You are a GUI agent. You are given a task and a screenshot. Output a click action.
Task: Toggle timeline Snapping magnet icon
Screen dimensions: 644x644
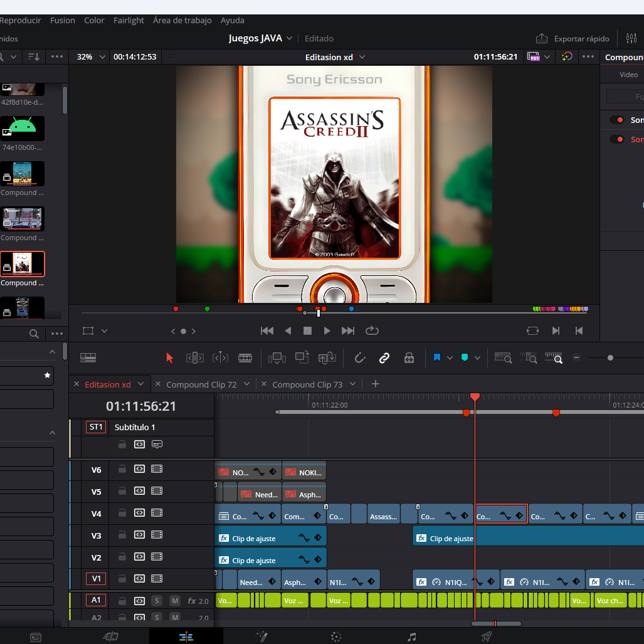pos(360,358)
